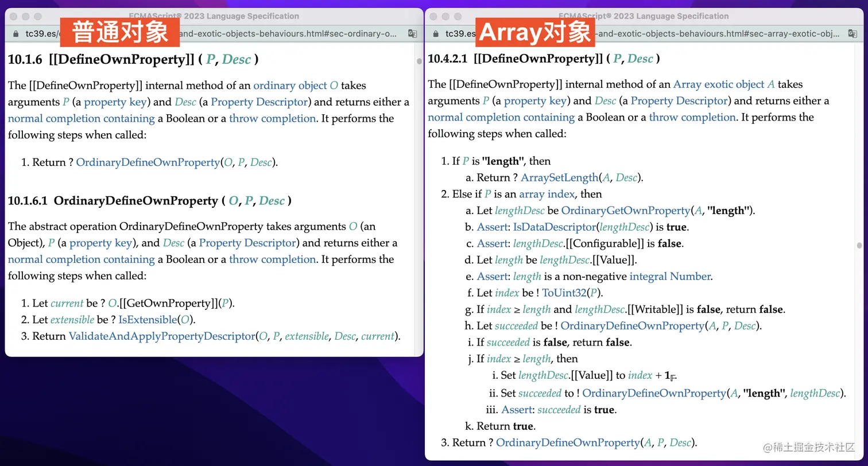
Task: Open OrdinaryDefineOwnProperty link in Array step 3
Action: point(568,443)
